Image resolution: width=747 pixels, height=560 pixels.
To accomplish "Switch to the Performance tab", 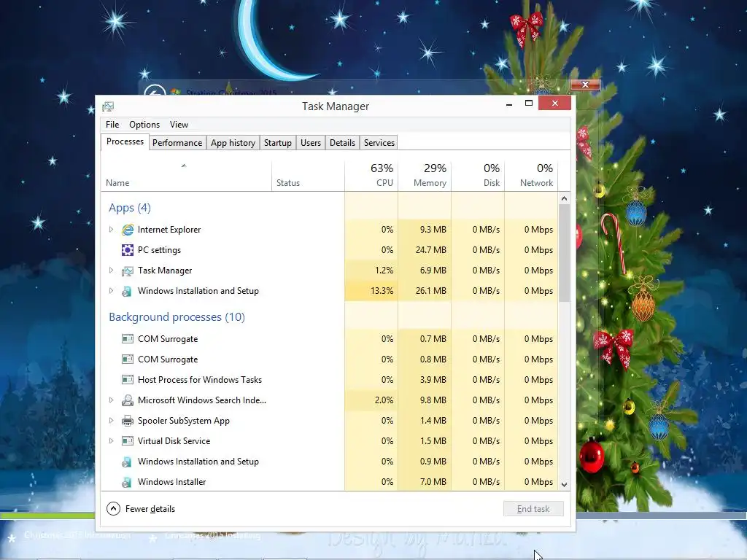I will point(177,143).
